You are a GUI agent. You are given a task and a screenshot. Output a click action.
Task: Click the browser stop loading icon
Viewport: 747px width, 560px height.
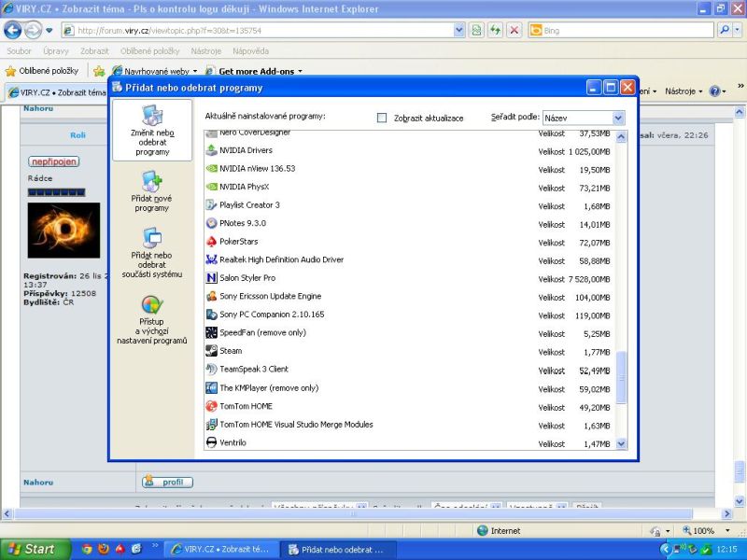(514, 31)
